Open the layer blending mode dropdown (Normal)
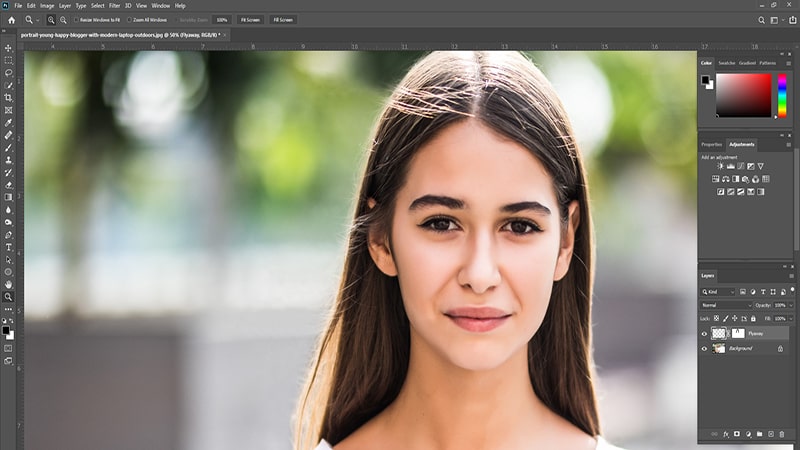This screenshot has height=450, width=800. (x=726, y=305)
